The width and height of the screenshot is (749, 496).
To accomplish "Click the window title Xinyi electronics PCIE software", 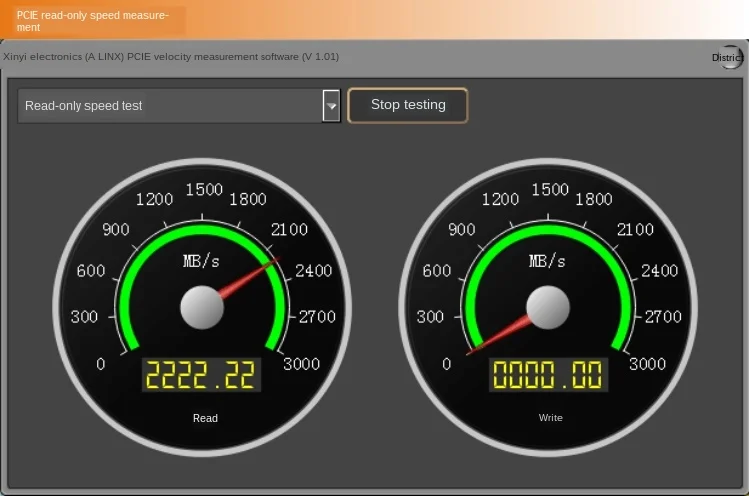I will point(171,56).
